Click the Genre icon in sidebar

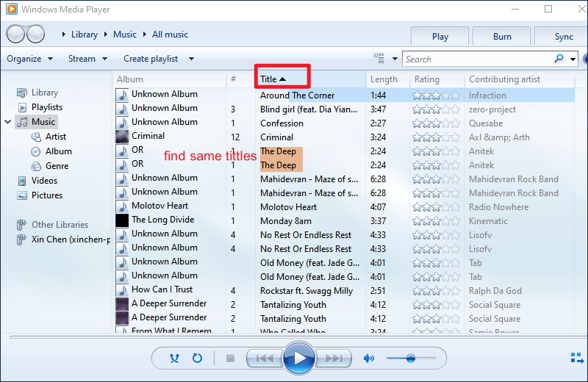(36, 166)
